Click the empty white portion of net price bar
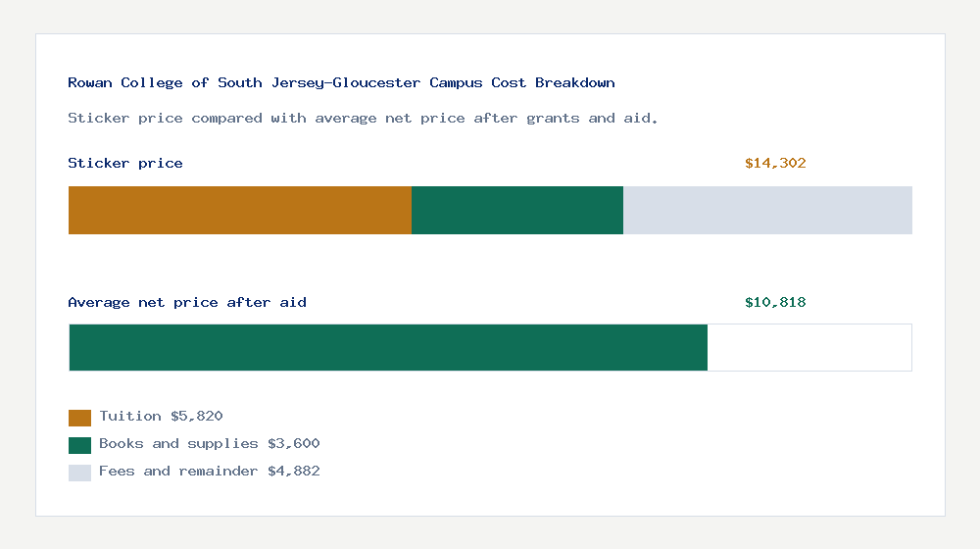This screenshot has height=549, width=980. [x=809, y=348]
